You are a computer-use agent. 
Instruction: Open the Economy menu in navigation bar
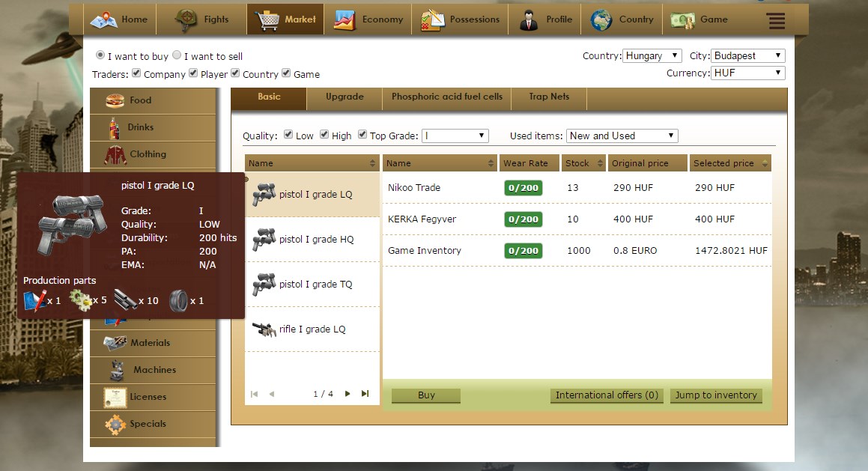point(368,19)
